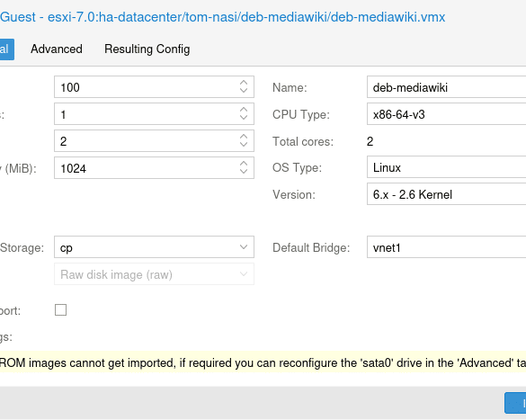Image resolution: width=526 pixels, height=420 pixels.
Task: Open the Default Bridge vnet1 selector
Action: click(x=447, y=247)
